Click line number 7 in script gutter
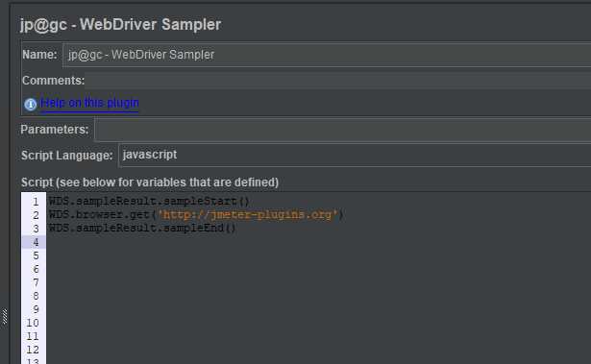591x364 pixels. pos(36,282)
